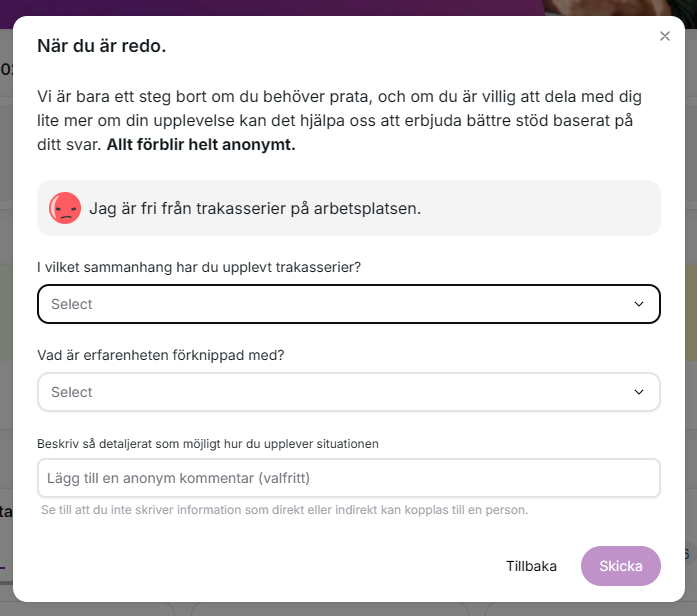Click the statement 'Jag är fri från trakasserier på arbetsplatsen'
This screenshot has height=616, width=697.
(255, 208)
